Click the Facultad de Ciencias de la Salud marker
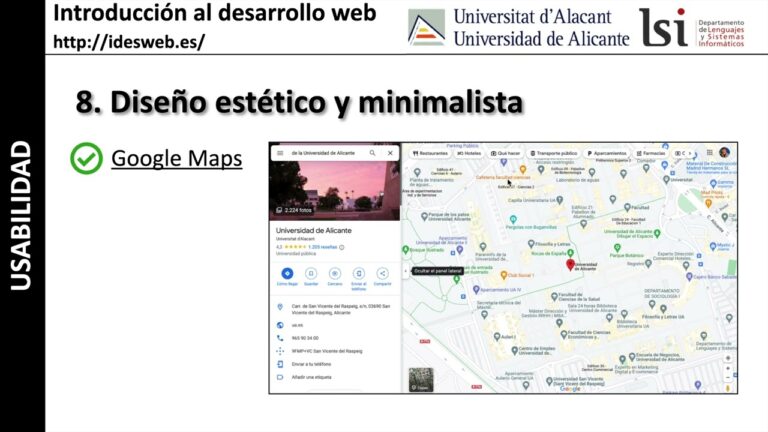Viewport: 768px width, 432px height. click(x=554, y=297)
